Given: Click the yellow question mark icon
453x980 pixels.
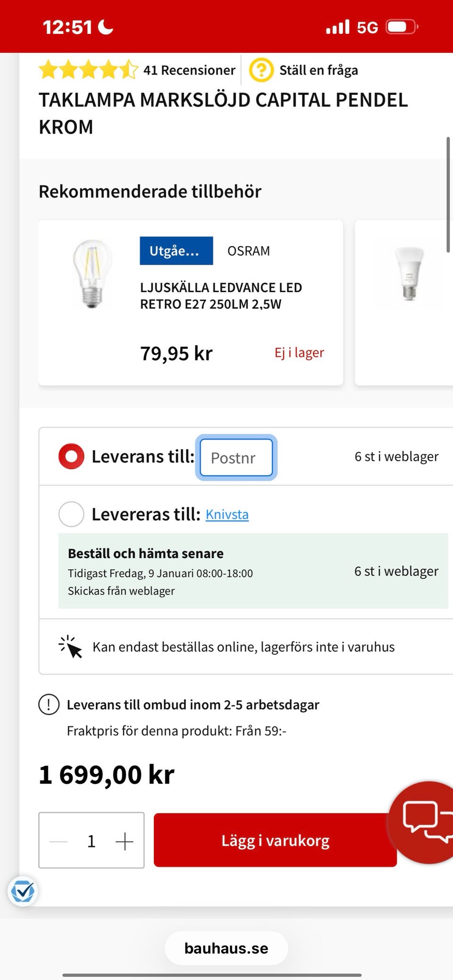Looking at the screenshot, I should [261, 70].
